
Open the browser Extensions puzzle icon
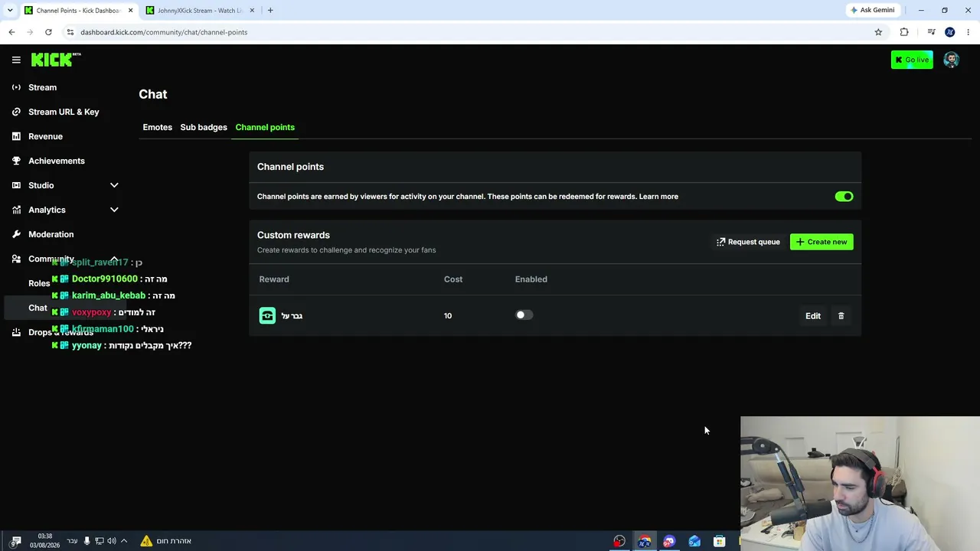coord(904,32)
